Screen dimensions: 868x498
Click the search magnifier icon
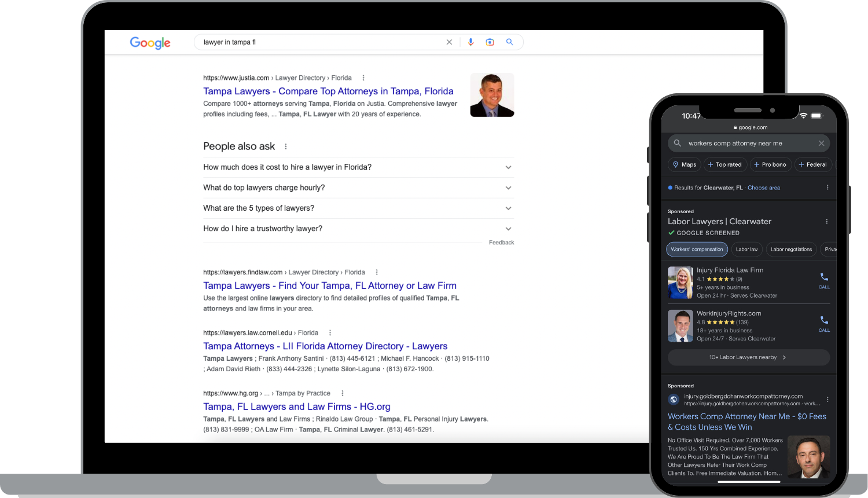509,42
